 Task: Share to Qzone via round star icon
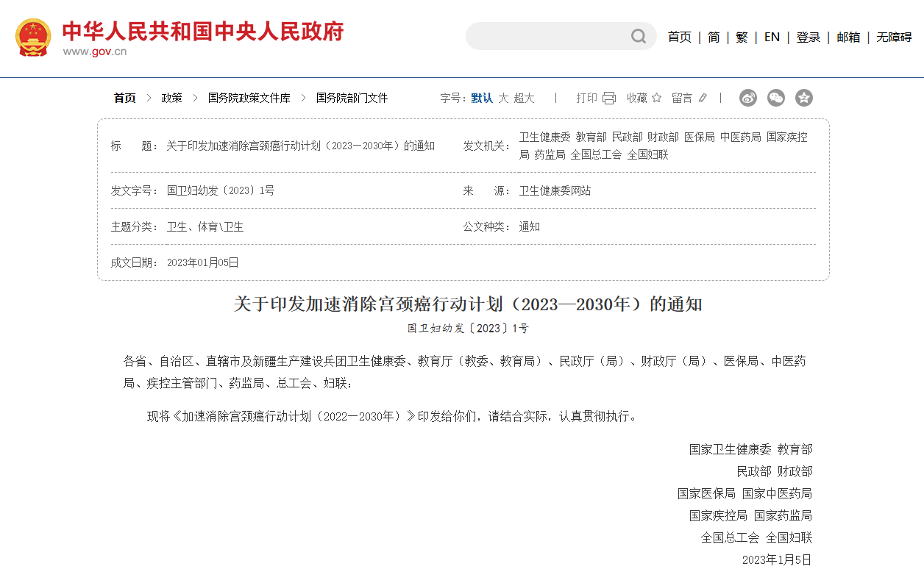(804, 98)
